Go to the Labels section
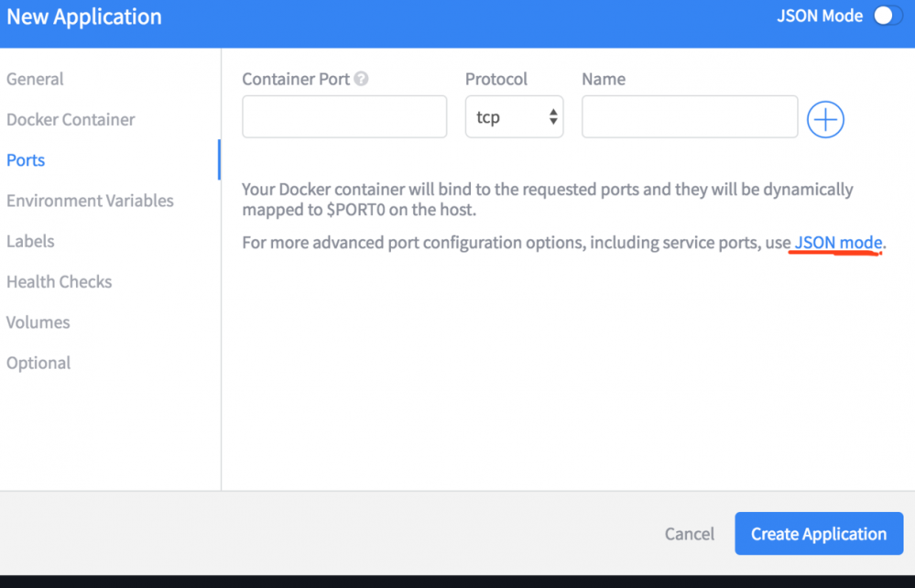Image resolution: width=915 pixels, height=588 pixels. [30, 241]
